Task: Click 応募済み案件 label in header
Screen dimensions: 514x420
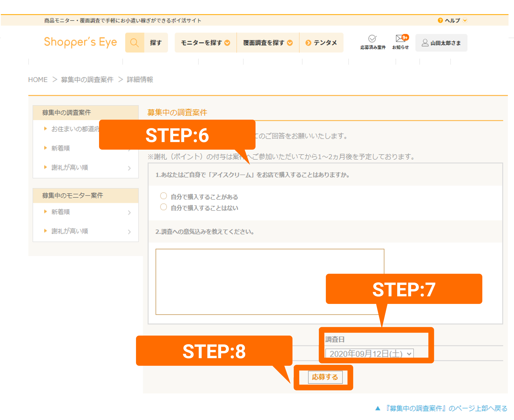Action: 373,47
